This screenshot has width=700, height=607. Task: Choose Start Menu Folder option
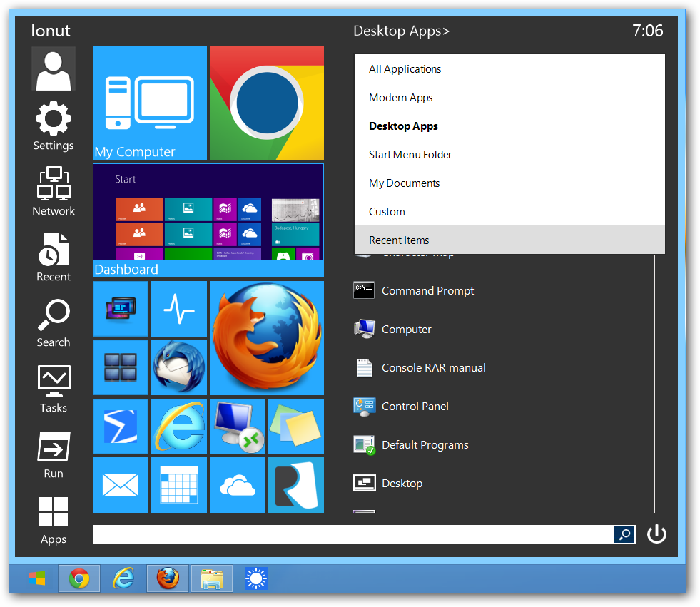point(509,155)
